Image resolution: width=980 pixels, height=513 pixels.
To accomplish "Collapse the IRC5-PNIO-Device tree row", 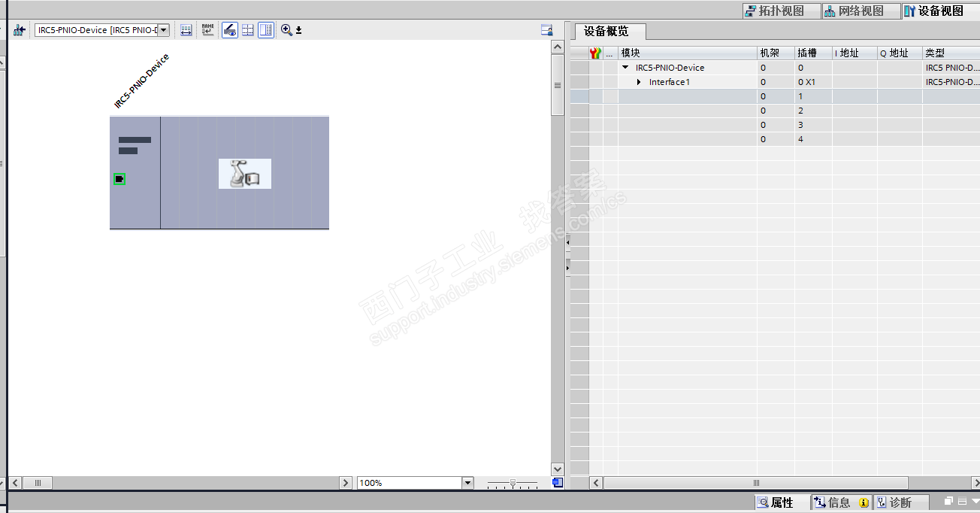I will [x=625, y=68].
